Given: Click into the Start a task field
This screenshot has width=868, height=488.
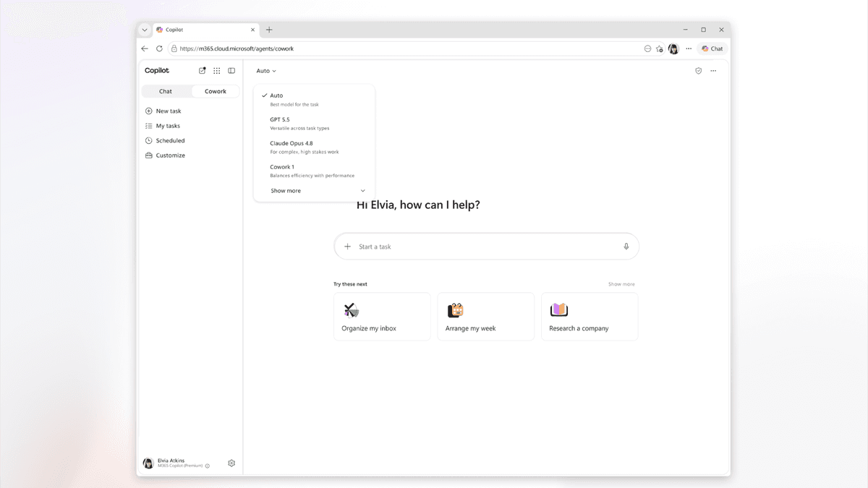Looking at the screenshot, I should point(486,247).
